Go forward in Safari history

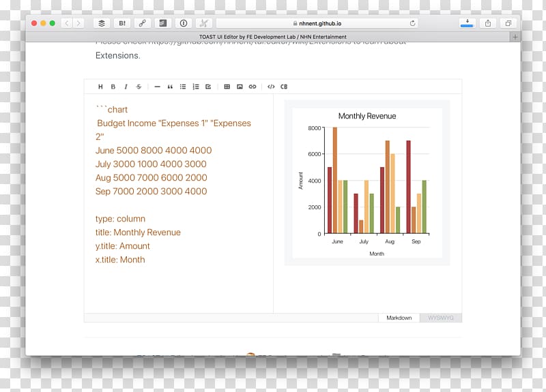coord(78,23)
